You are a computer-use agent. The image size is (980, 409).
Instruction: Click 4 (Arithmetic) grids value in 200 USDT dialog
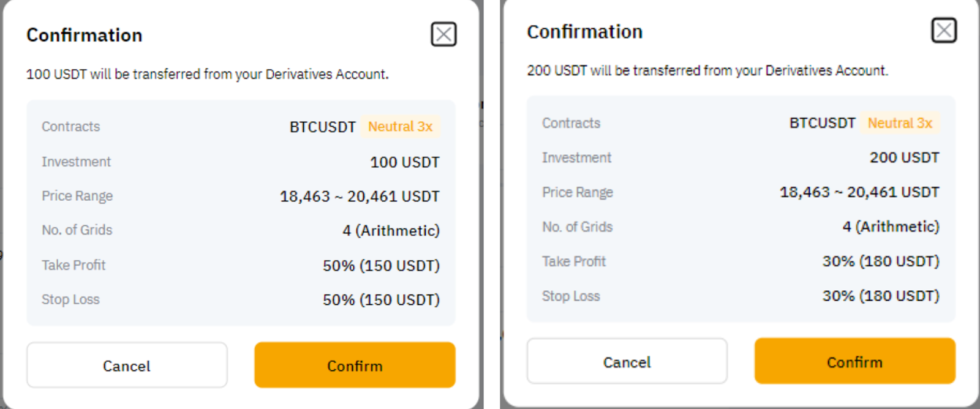click(x=891, y=227)
